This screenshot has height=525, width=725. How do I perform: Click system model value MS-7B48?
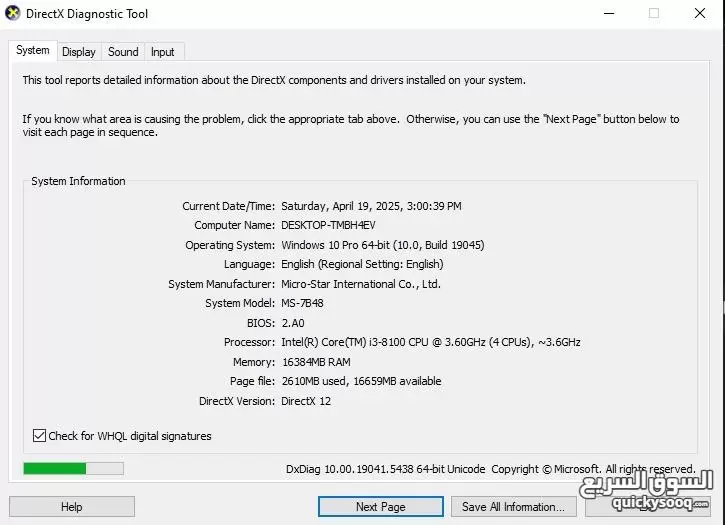pos(302,303)
